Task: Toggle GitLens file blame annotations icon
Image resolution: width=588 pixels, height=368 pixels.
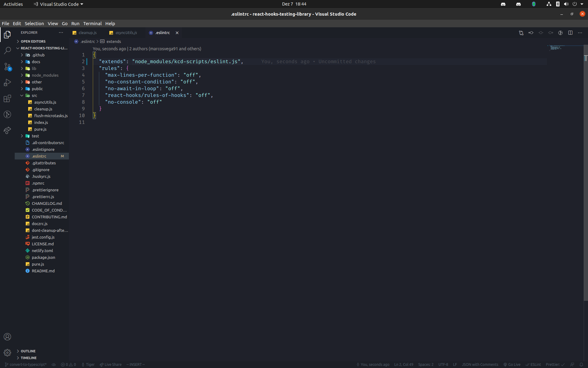Action: pyautogui.click(x=560, y=33)
